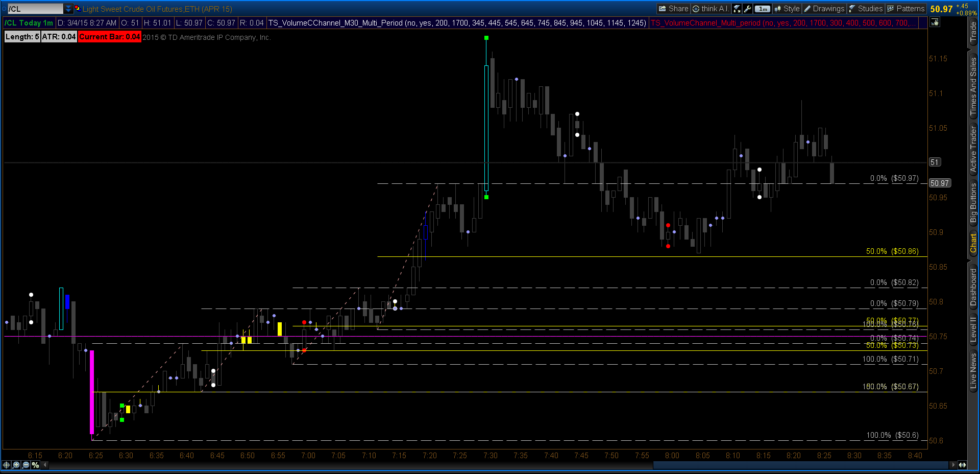Click the 100.0% ($50.71) retracement label
The width and height of the screenshot is (980, 474).
click(x=890, y=359)
